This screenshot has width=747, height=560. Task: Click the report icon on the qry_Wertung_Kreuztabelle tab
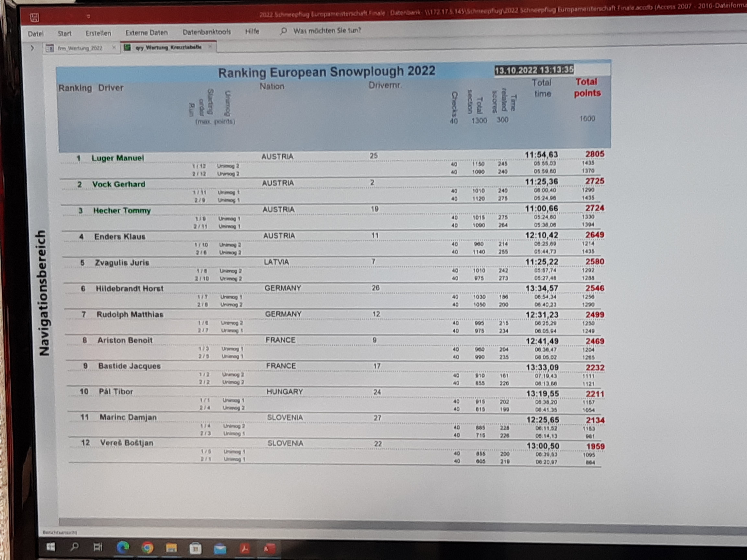(x=127, y=48)
